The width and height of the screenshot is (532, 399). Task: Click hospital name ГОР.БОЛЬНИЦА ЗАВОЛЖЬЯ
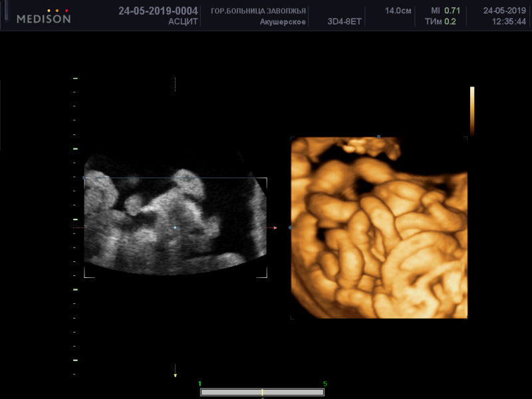pyautogui.click(x=258, y=11)
